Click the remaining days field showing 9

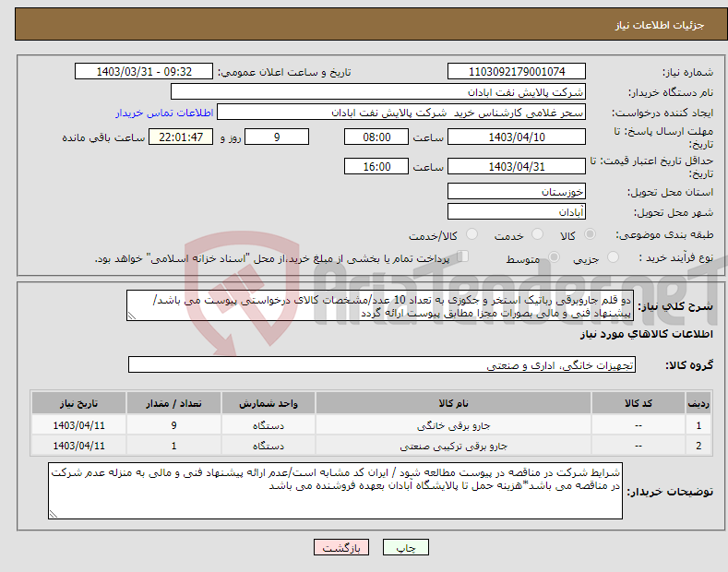click(x=277, y=137)
